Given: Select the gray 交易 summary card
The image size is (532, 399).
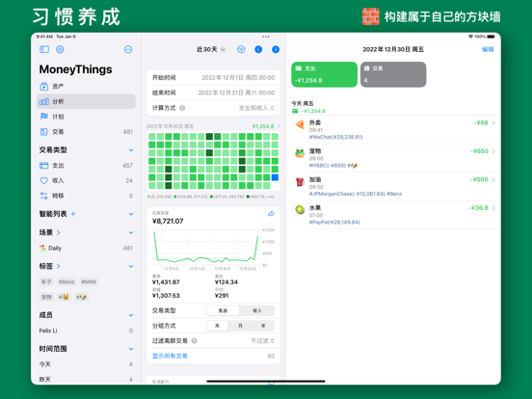Looking at the screenshot, I should (393, 74).
